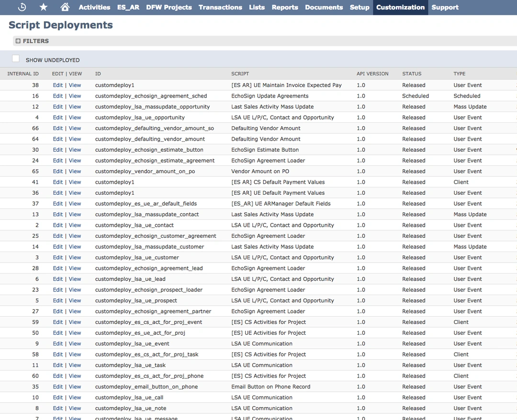View customdeploy_lsa_massupdate_customer deployment

point(75,246)
